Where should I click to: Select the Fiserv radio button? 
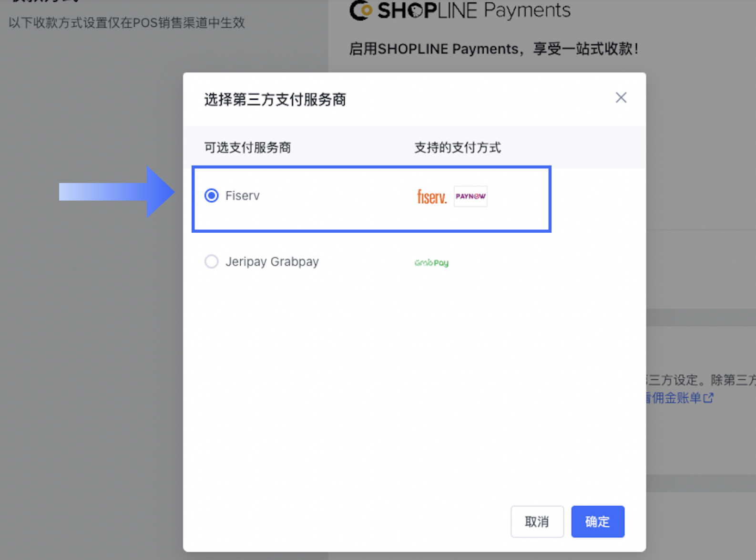pos(212,196)
